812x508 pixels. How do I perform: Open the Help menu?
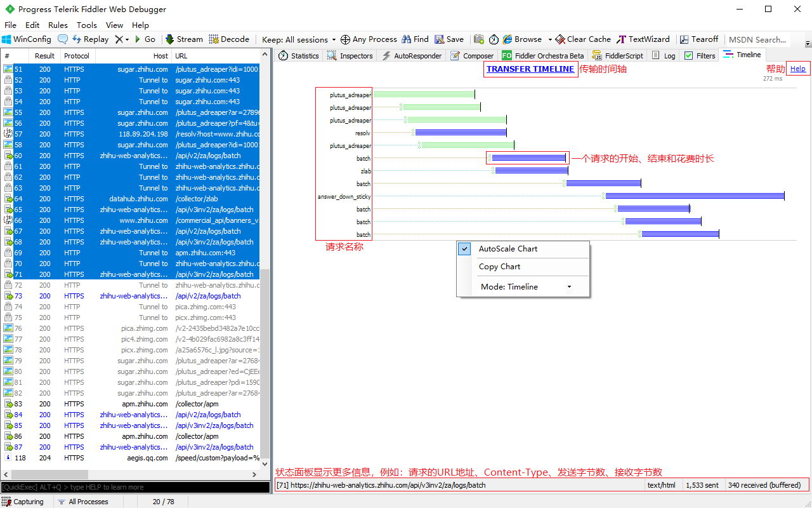pyautogui.click(x=140, y=25)
